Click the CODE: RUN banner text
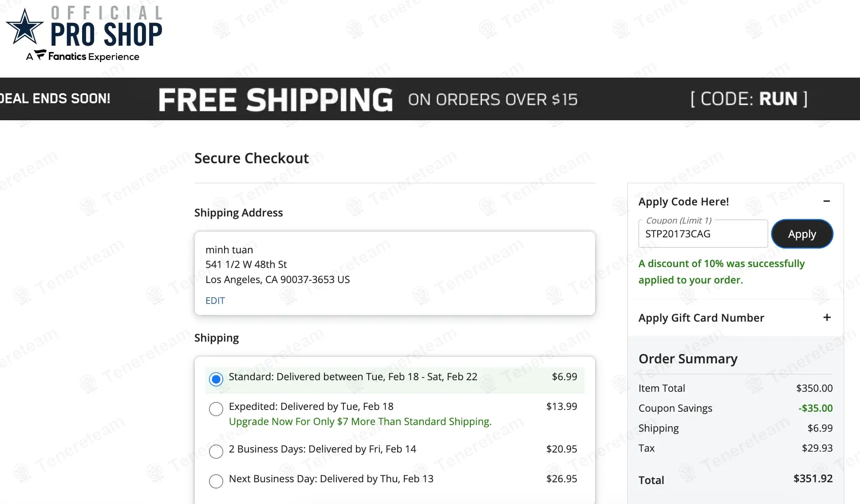This screenshot has width=860, height=504. click(x=749, y=99)
